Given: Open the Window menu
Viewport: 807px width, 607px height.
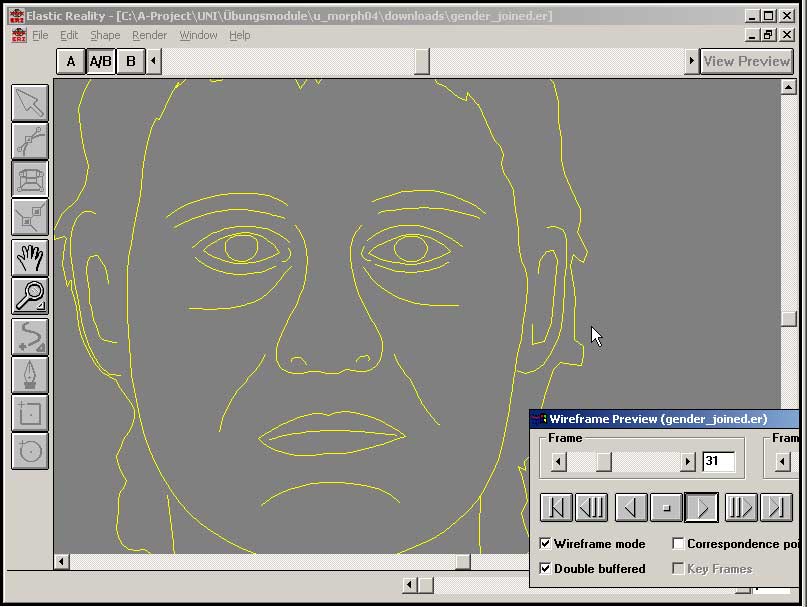Looking at the screenshot, I should 198,35.
